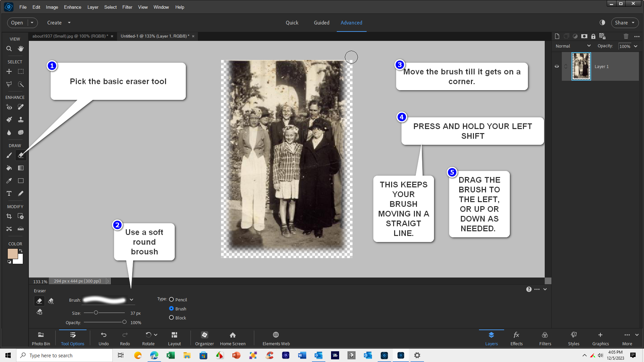Select the Type tool
This screenshot has height=362, width=644.
(x=9, y=193)
